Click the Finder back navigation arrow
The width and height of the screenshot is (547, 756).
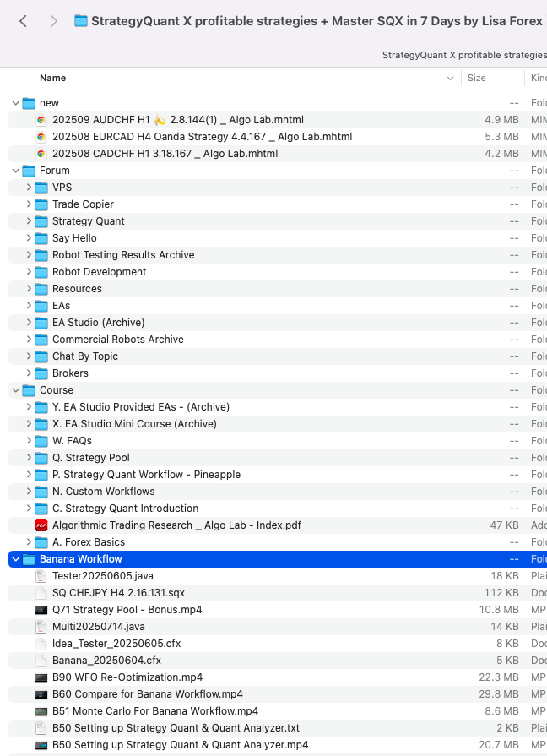coord(23,21)
